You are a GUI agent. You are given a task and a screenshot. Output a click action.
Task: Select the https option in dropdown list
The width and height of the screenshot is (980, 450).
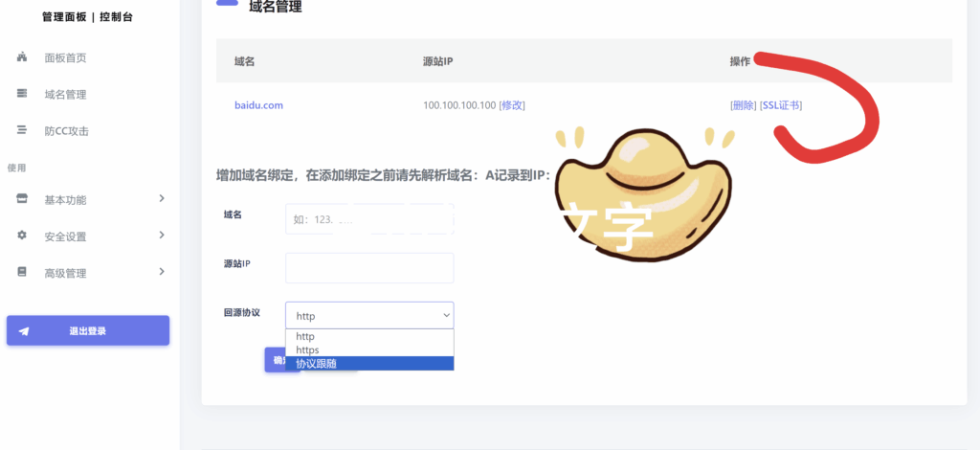pyautogui.click(x=369, y=350)
